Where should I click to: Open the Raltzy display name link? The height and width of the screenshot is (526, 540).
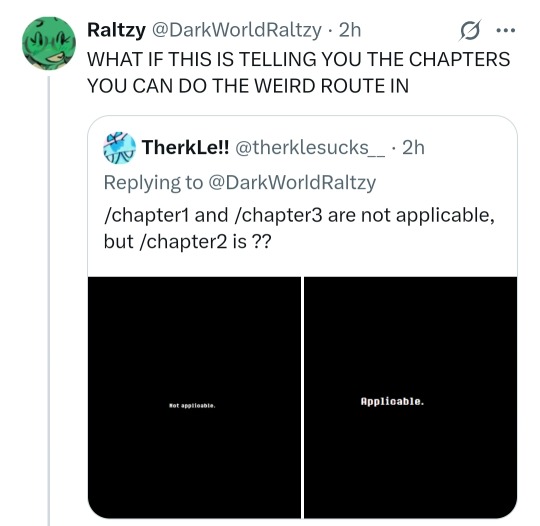[x=116, y=30]
